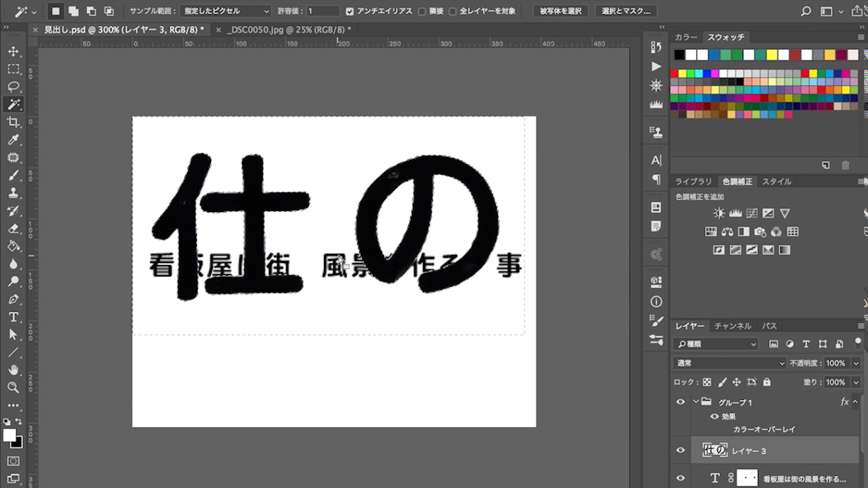Add a Curves adjustment layer
The width and height of the screenshot is (868, 488).
(x=751, y=213)
